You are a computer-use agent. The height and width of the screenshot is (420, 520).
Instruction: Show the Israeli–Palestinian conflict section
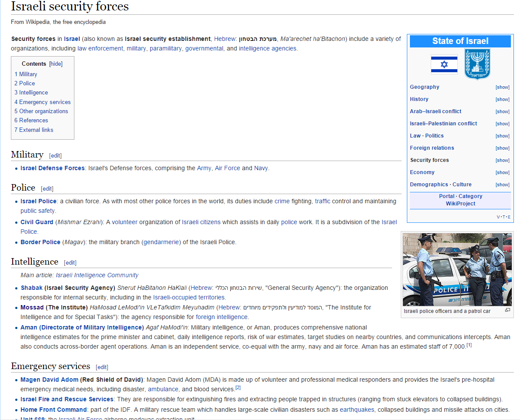(503, 124)
